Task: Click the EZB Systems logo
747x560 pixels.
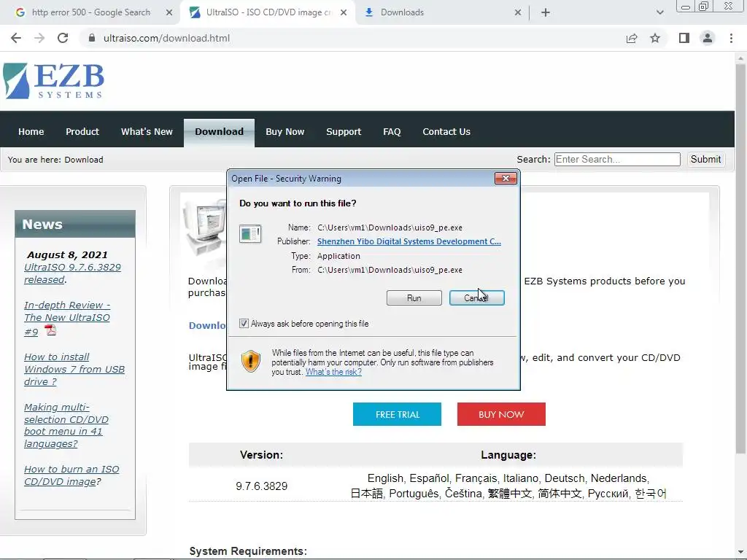Action: click(x=53, y=80)
